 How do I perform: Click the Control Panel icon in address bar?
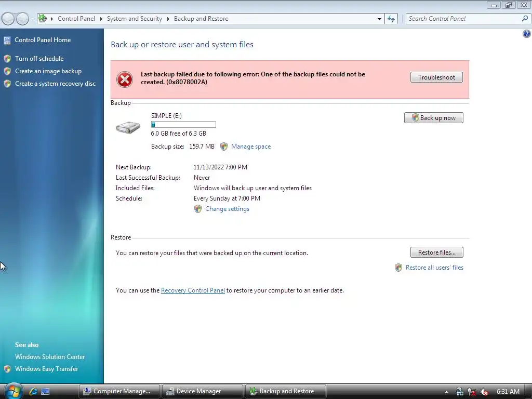pyautogui.click(x=43, y=18)
